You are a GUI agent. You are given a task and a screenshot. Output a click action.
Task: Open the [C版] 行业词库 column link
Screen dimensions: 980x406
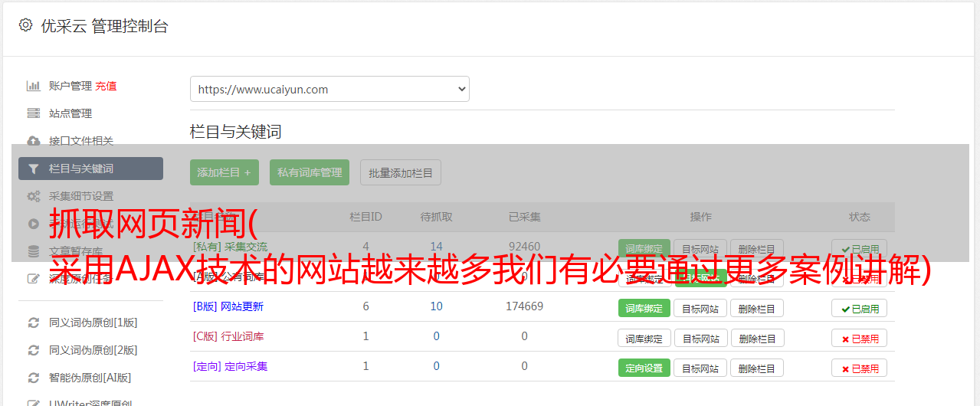click(x=228, y=336)
